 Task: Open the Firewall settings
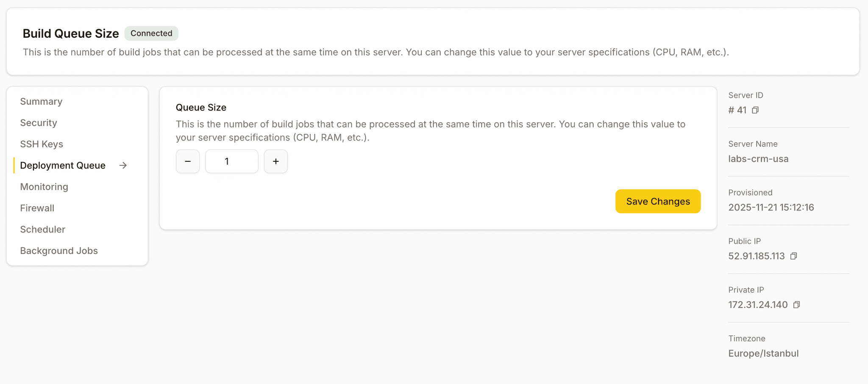pos(37,208)
